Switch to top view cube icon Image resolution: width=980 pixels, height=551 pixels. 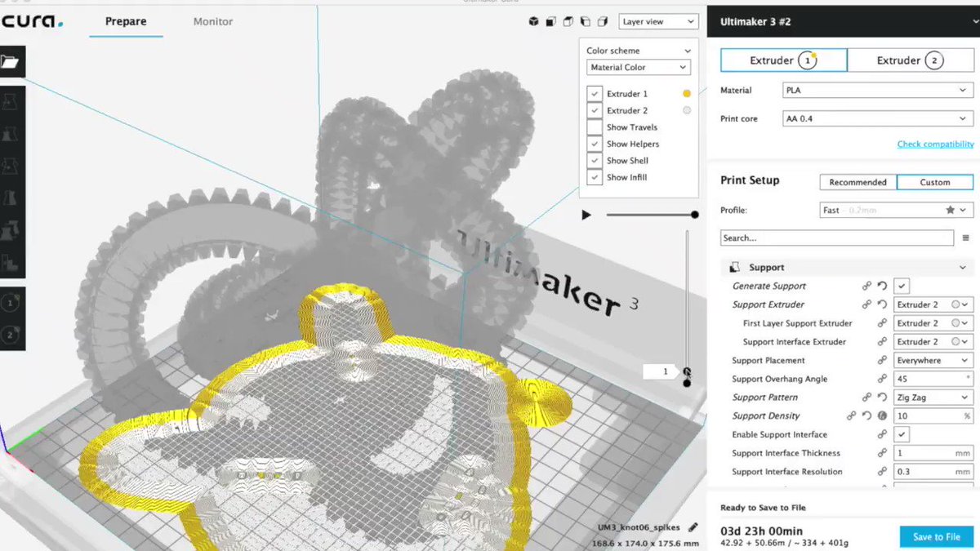pyautogui.click(x=568, y=22)
